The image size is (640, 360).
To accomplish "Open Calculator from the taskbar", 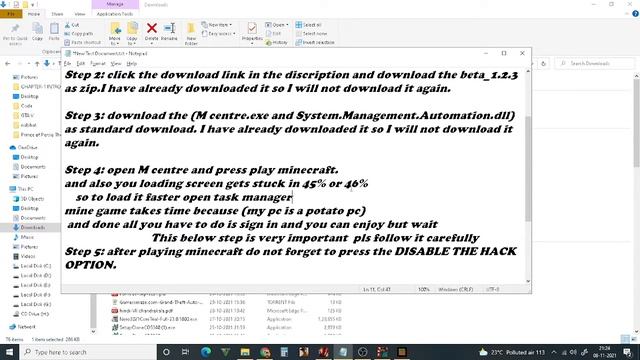I will coord(284,352).
